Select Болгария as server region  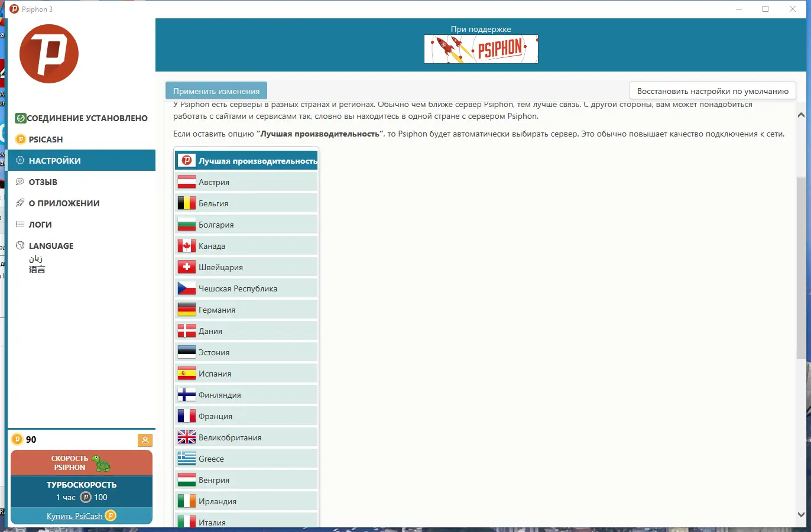(x=246, y=225)
